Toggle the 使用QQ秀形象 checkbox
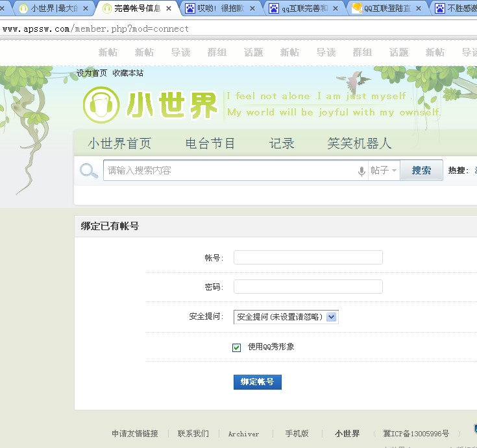Viewport: 477px width, 448px height. 236,348
